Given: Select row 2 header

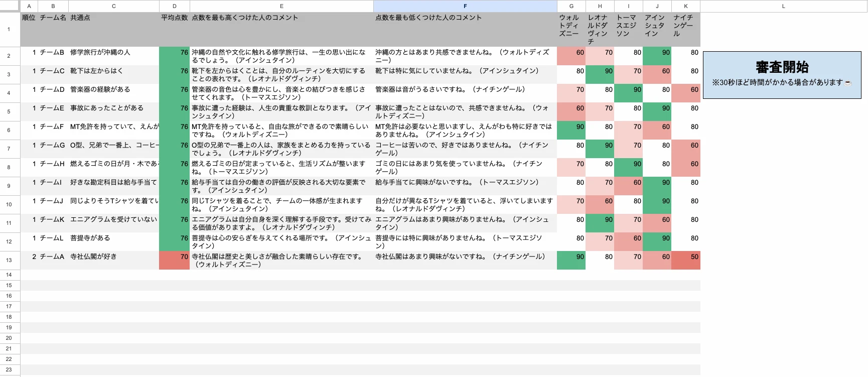Looking at the screenshot, I should tap(9, 56).
